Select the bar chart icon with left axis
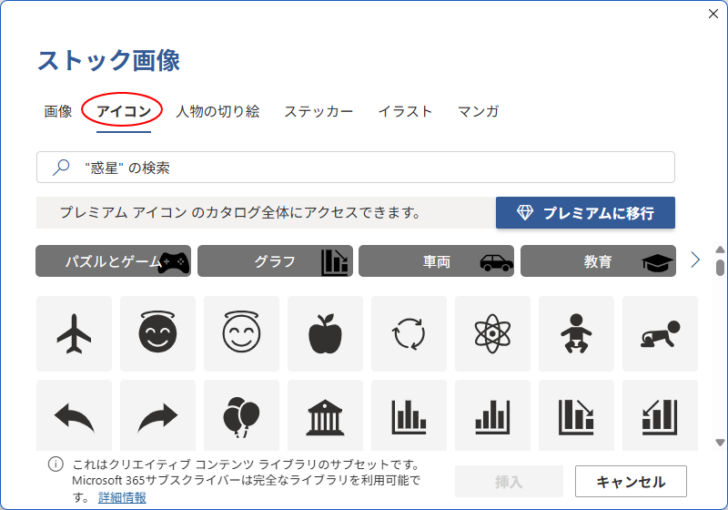 tap(409, 416)
